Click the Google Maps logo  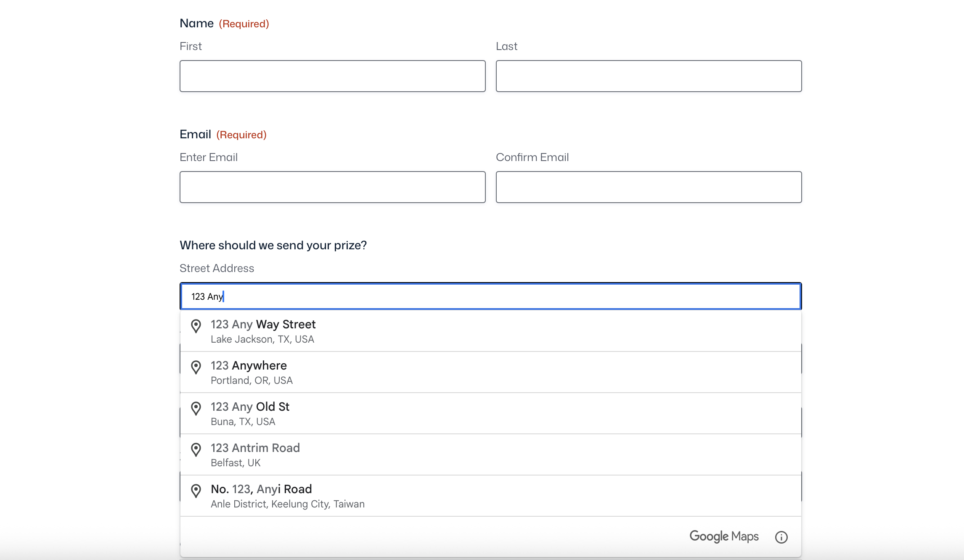[x=724, y=536]
